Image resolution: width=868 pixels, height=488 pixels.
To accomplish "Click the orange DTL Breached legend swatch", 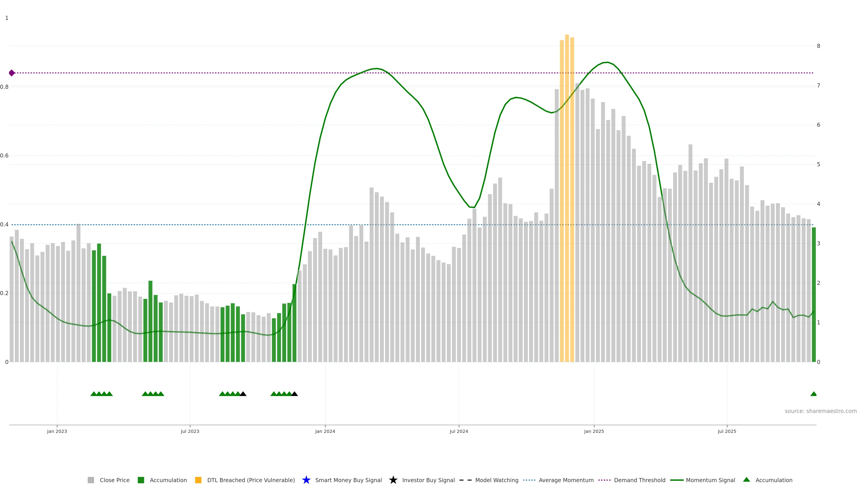I will pyautogui.click(x=198, y=480).
